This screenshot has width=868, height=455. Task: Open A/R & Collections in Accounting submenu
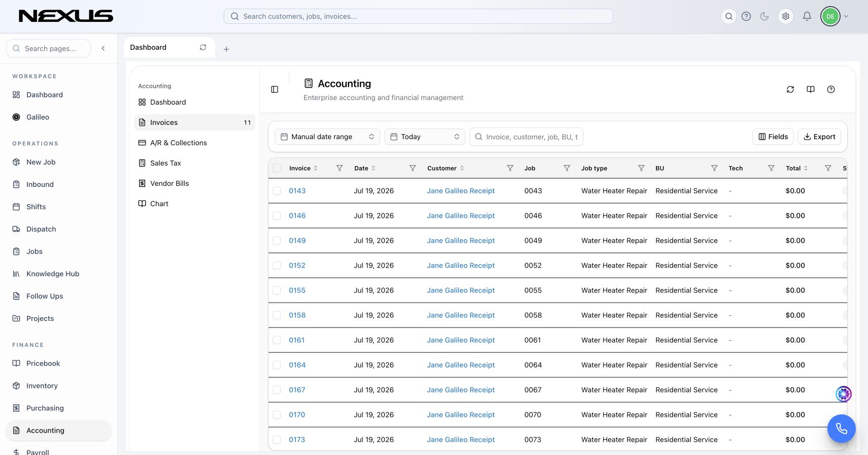click(194, 143)
